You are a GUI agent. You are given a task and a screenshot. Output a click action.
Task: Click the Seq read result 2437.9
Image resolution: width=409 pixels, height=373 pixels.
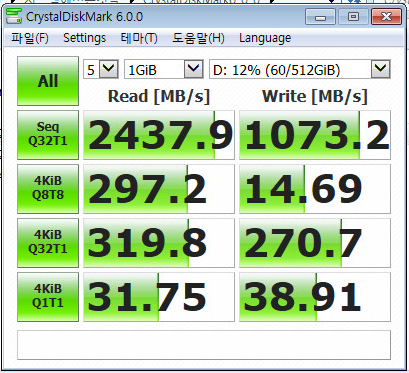159,135
